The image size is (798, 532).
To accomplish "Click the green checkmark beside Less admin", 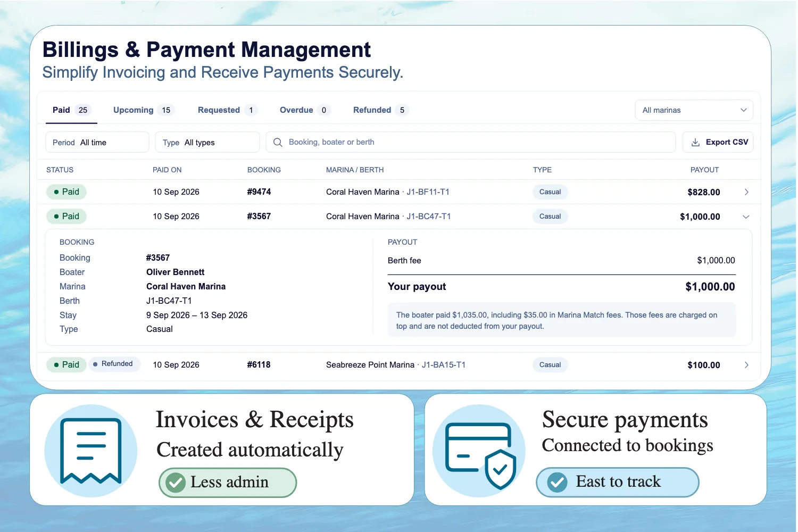I will click(x=176, y=483).
